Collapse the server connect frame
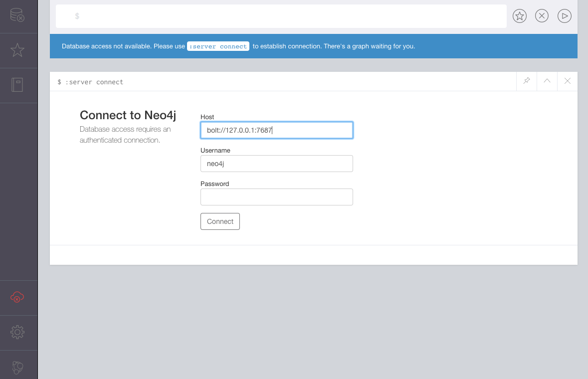 [547, 81]
